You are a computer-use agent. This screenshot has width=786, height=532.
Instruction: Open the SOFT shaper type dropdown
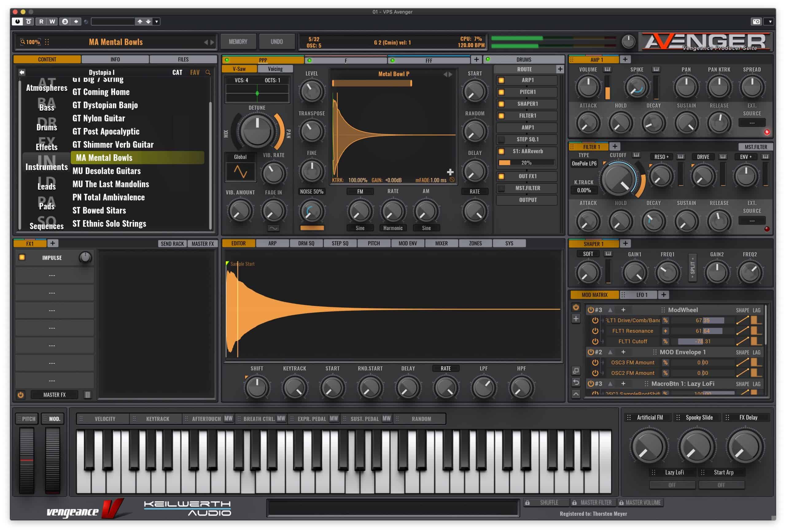(588, 253)
